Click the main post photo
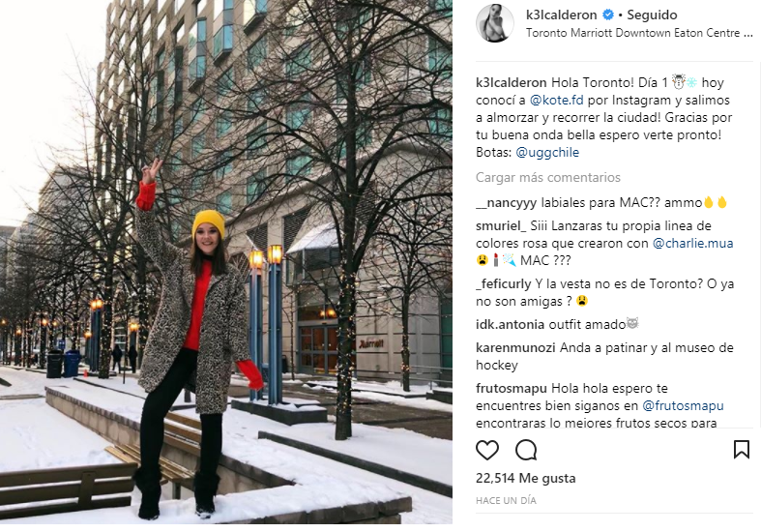The width and height of the screenshot is (761, 532). pyautogui.click(x=226, y=261)
